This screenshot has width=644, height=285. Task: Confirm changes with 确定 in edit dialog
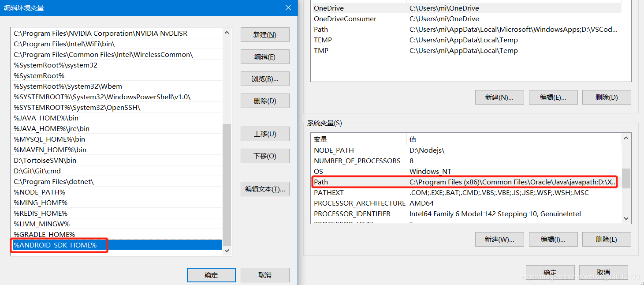pyautogui.click(x=211, y=275)
